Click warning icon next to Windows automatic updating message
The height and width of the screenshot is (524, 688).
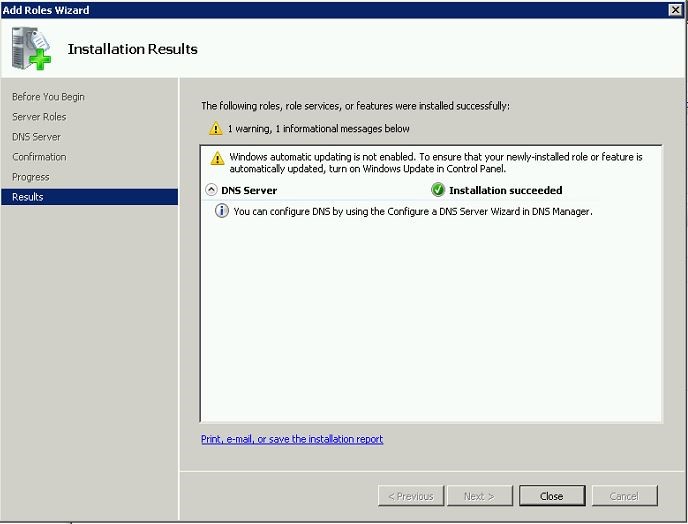click(217, 158)
